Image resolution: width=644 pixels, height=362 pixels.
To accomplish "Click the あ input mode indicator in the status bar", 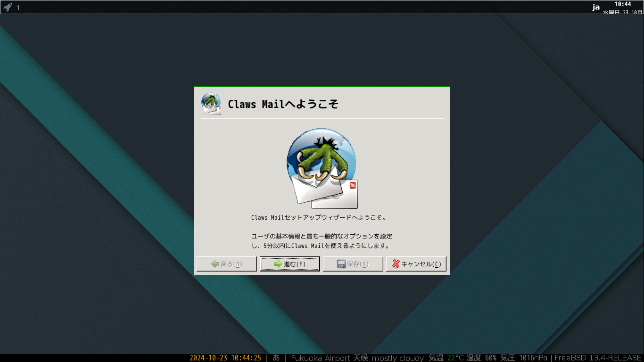I will (276, 358).
